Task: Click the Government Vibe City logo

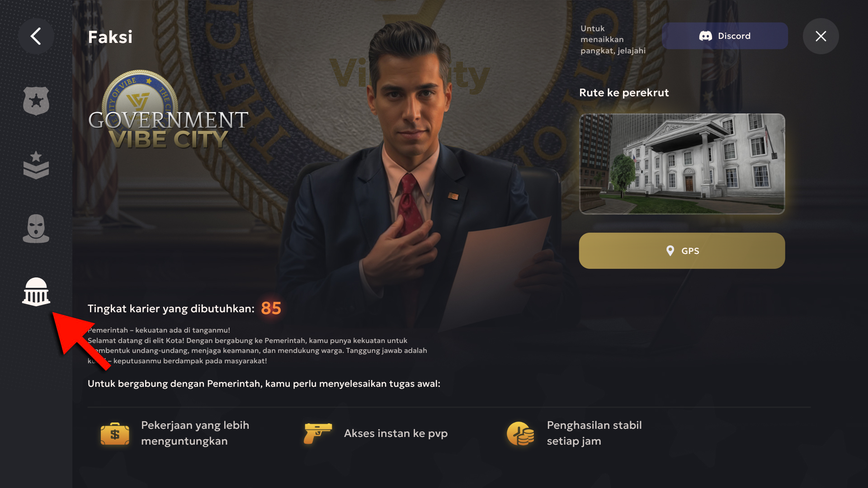Action: (x=168, y=111)
